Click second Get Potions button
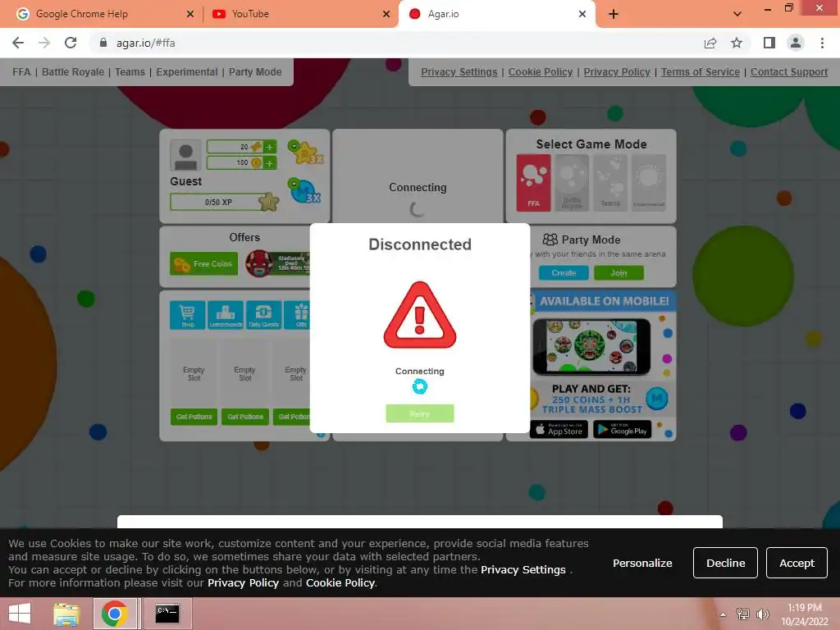This screenshot has width=840, height=630. coord(244,416)
